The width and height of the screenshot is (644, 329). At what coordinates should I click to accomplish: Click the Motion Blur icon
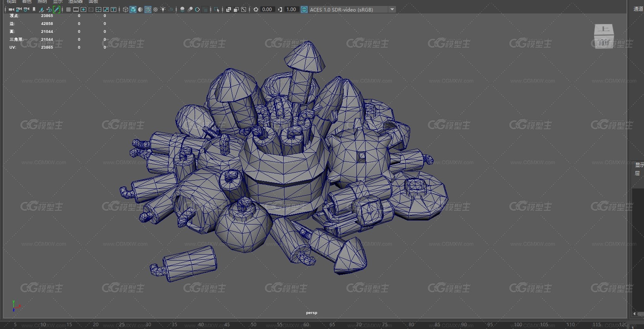point(190,10)
